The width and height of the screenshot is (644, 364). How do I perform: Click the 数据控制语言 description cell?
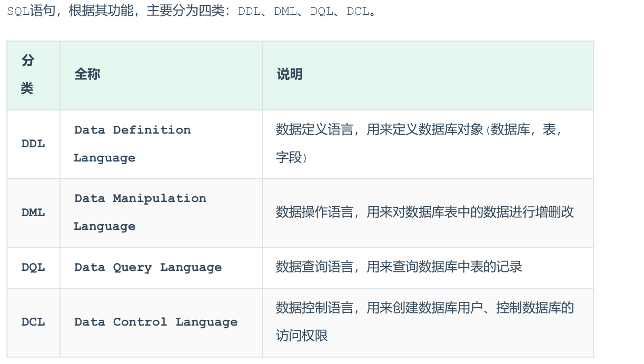[x=424, y=322]
